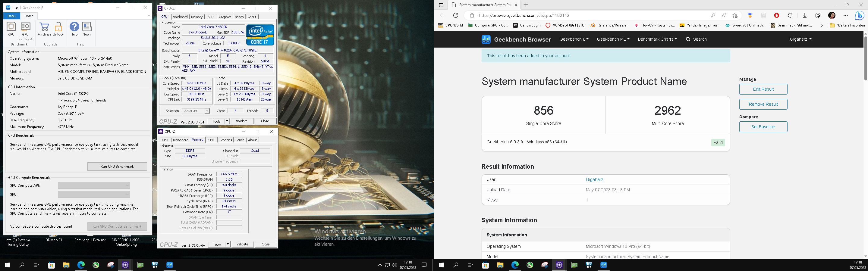The height and width of the screenshot is (271, 868).
Task: Click the Close button in CPU-Z Memory window
Action: [x=265, y=244]
